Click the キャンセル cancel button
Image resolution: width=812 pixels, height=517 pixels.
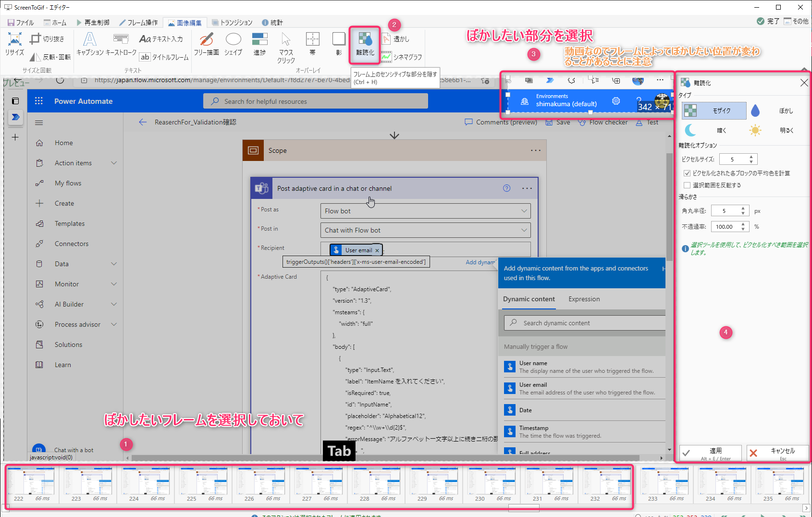[778, 453]
